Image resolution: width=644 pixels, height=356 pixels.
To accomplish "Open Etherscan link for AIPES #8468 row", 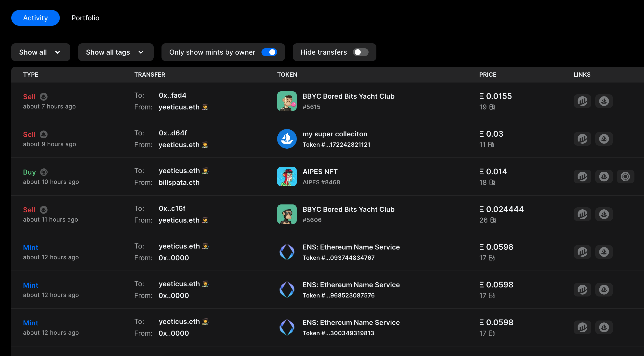I will (582, 177).
